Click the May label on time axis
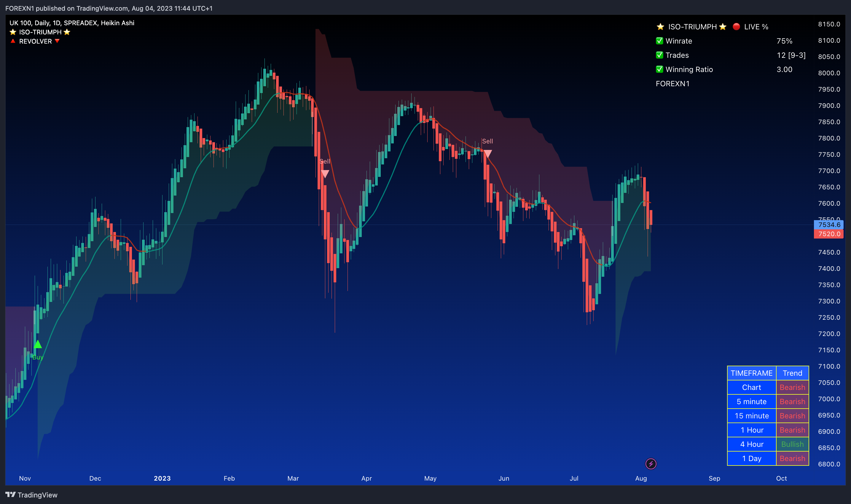The width and height of the screenshot is (851, 504). pyautogui.click(x=430, y=478)
